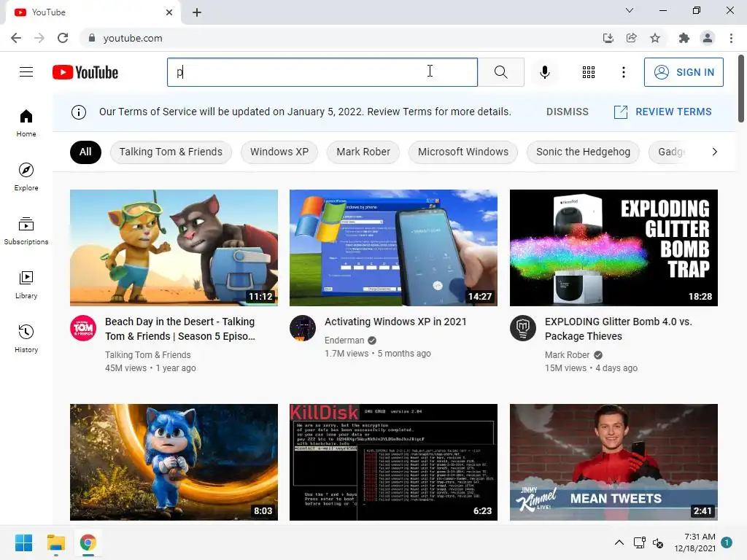Click the Mark Rober channel avatar
The image size is (747, 560).
click(x=522, y=328)
